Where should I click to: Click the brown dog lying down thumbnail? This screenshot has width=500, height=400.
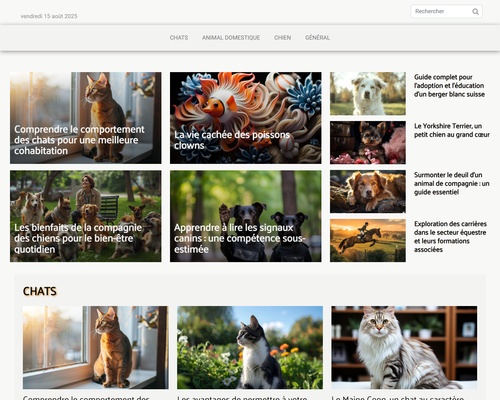coord(368,192)
